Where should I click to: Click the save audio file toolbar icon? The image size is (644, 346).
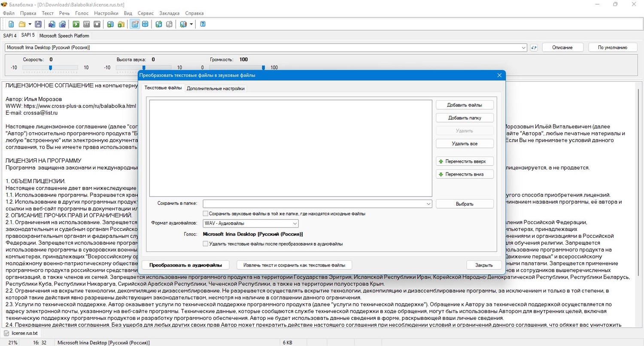click(52, 24)
